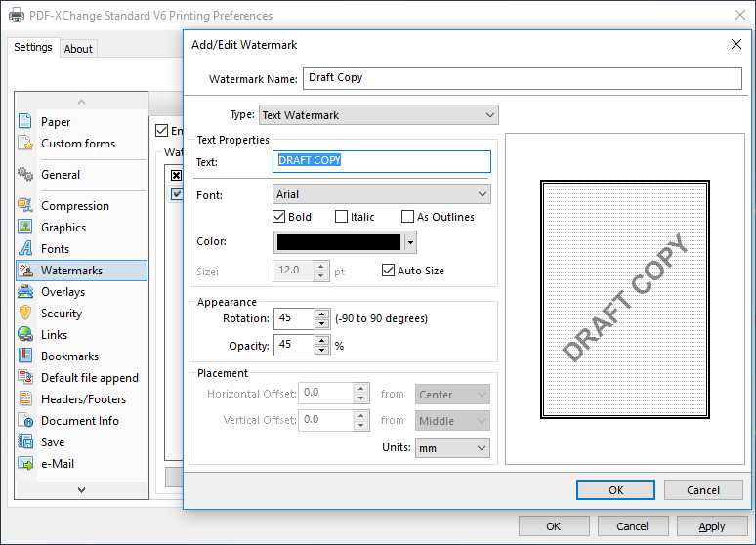
Task: Click the Save floppy disk icon
Action: click(25, 441)
